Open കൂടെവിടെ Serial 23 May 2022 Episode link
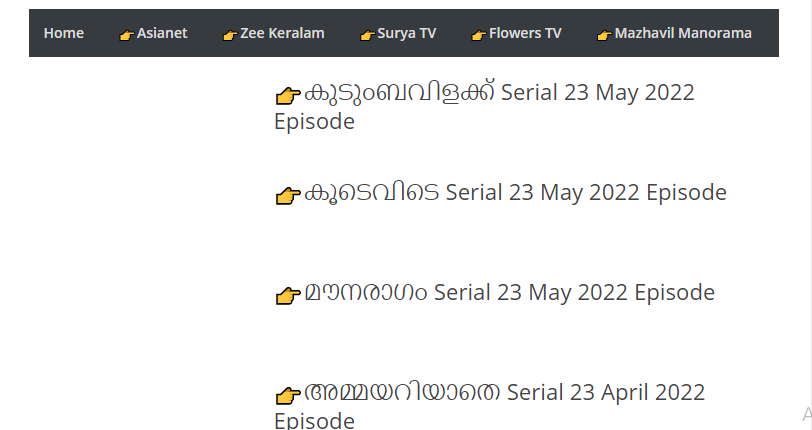The height and width of the screenshot is (430, 812). point(515,193)
